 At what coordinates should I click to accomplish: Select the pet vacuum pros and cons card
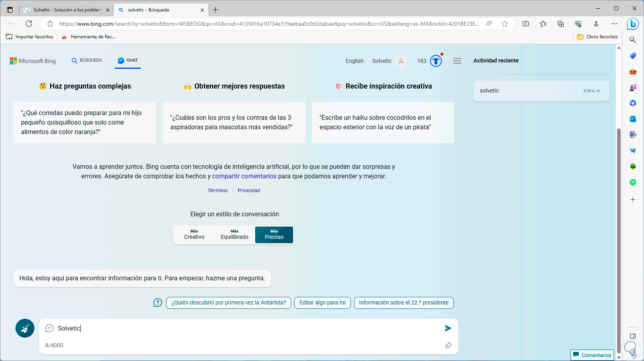(233, 123)
